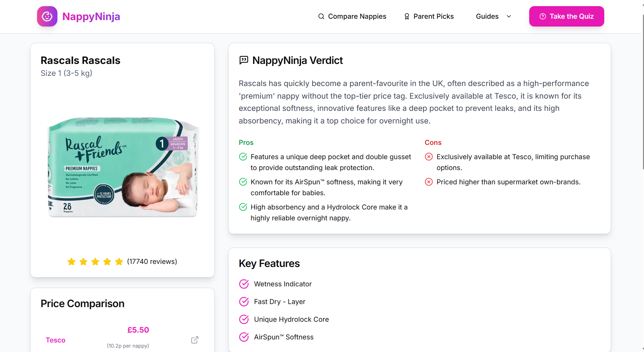
Task: Click the NappyNinja Verdict heading
Action: (298, 60)
